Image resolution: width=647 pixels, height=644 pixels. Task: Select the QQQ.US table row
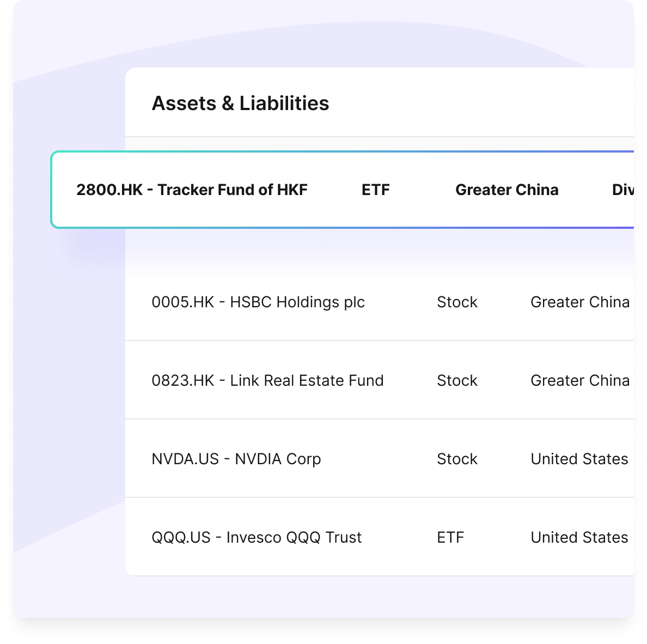(x=380, y=537)
